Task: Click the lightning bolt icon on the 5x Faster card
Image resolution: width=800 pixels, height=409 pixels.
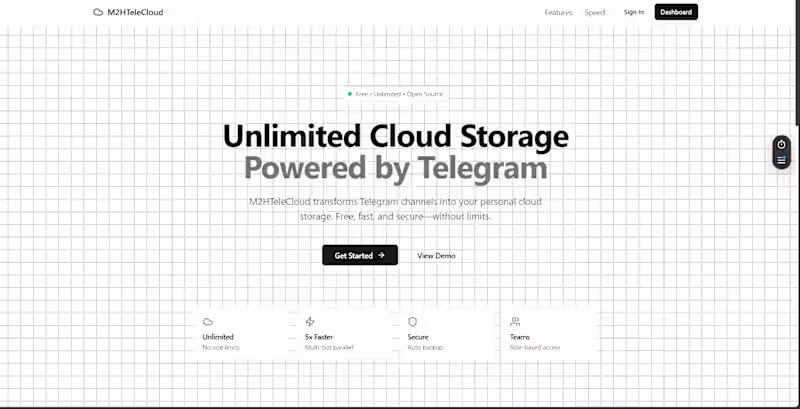Action: pos(310,321)
